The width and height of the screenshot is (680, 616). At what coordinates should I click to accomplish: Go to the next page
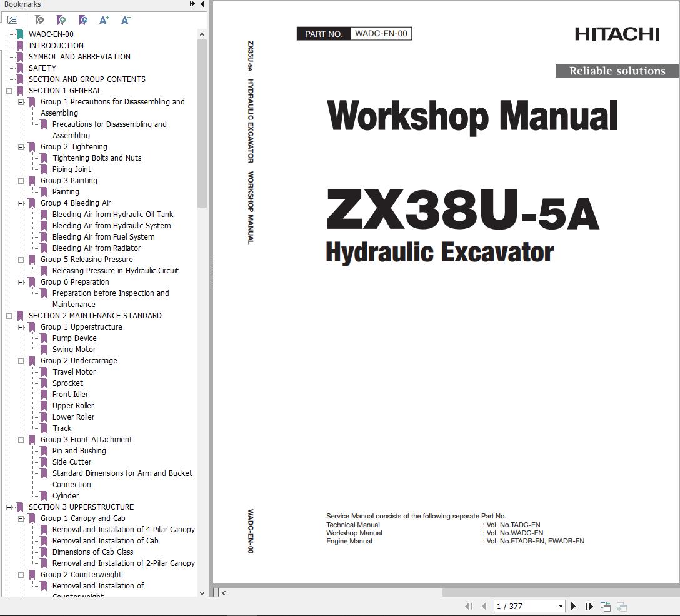(x=573, y=606)
